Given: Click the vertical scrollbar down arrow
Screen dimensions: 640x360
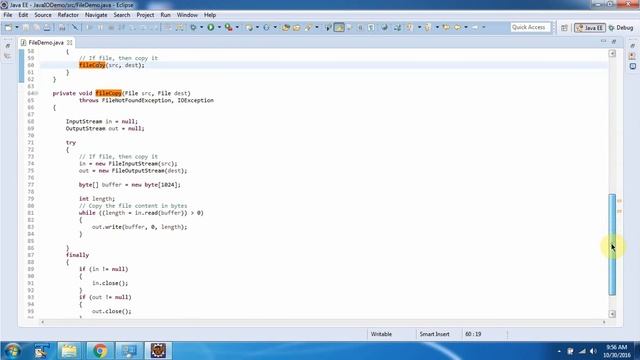Looking at the screenshot, I should coord(612,314).
